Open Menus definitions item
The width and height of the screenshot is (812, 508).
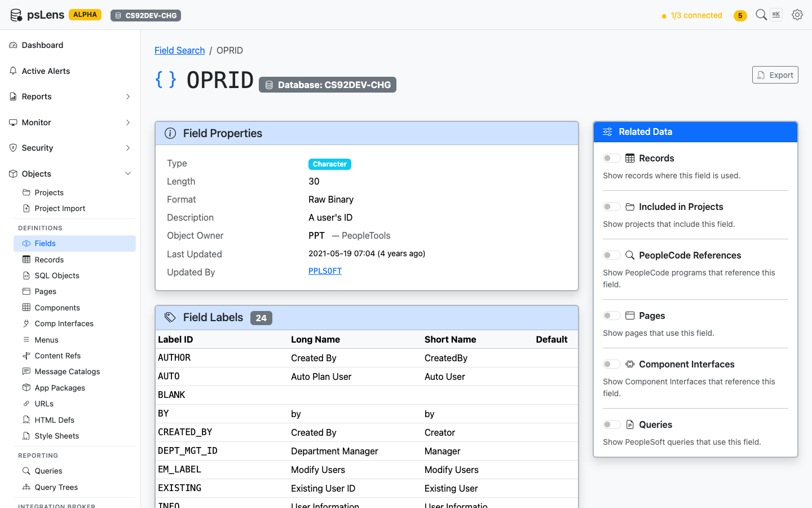point(74,340)
